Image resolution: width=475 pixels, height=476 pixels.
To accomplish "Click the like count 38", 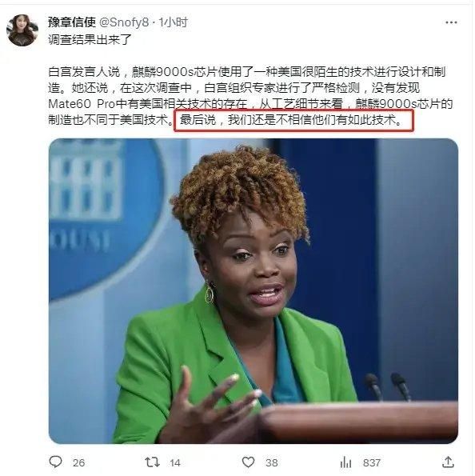I will tap(272, 462).
